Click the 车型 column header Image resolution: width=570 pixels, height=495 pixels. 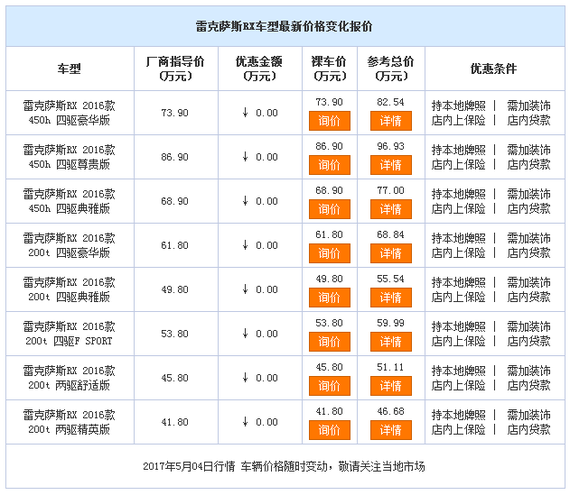pos(69,69)
